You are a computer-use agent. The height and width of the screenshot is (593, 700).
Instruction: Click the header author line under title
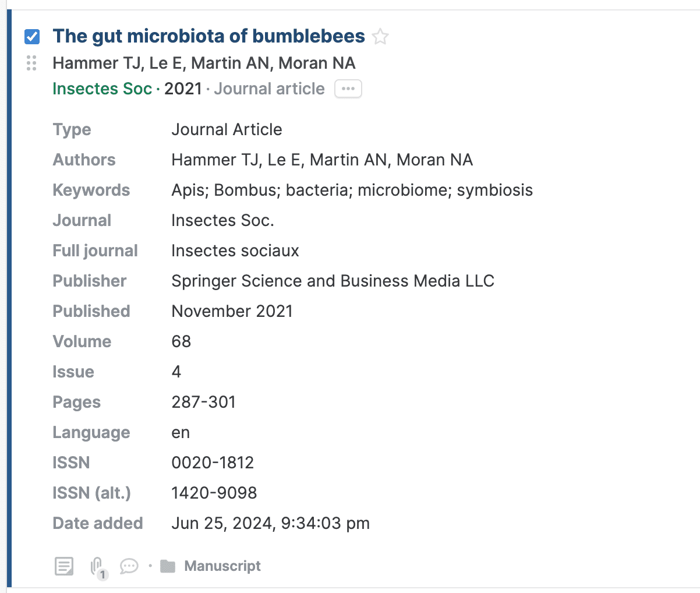(x=204, y=63)
